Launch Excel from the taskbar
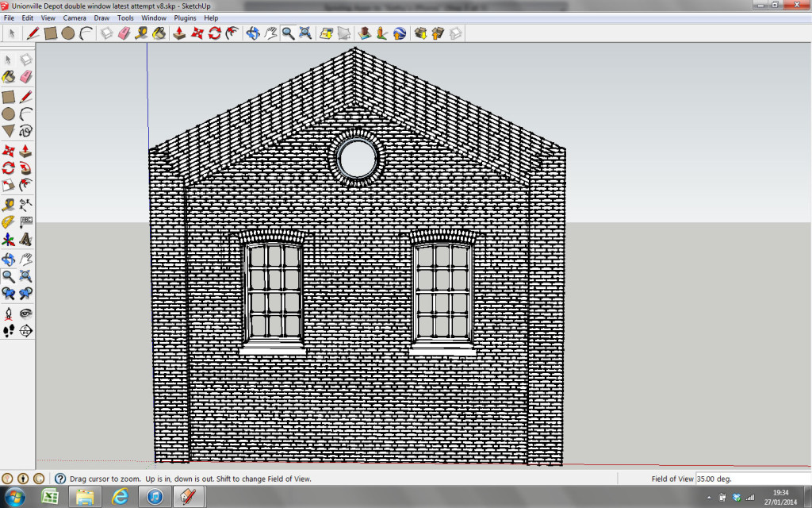Screen dimensions: 812x508 point(50,498)
